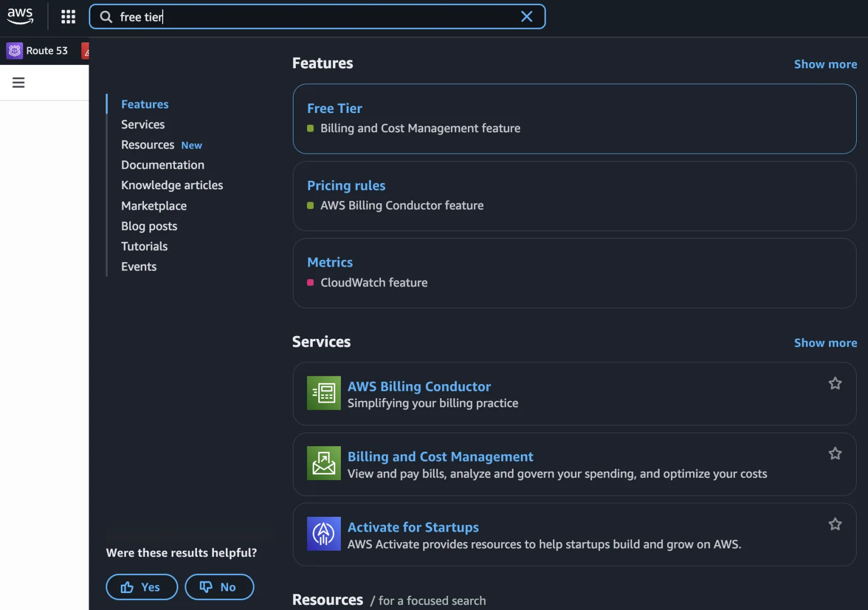Viewport: 868px width, 610px height.
Task: Click 'AWS Billing Conductor feature' text
Action: tap(402, 206)
